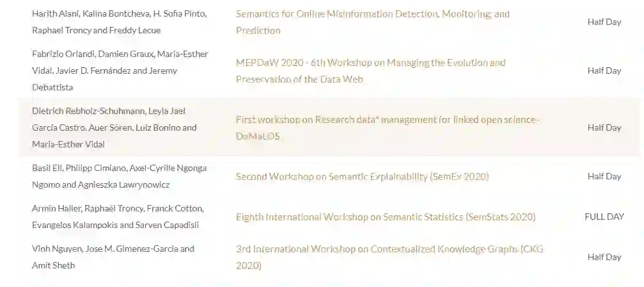Click Half Day in the SemEx 2020 row

(604, 176)
